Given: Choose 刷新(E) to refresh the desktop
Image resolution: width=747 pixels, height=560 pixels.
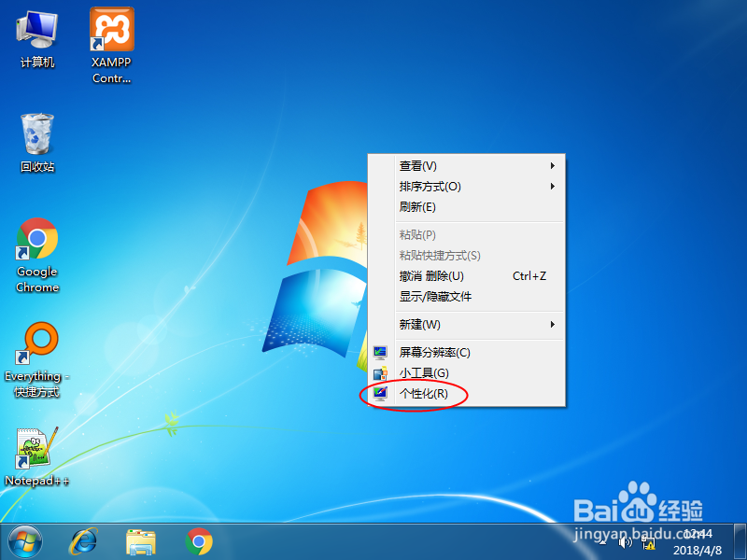Looking at the screenshot, I should (466, 206).
